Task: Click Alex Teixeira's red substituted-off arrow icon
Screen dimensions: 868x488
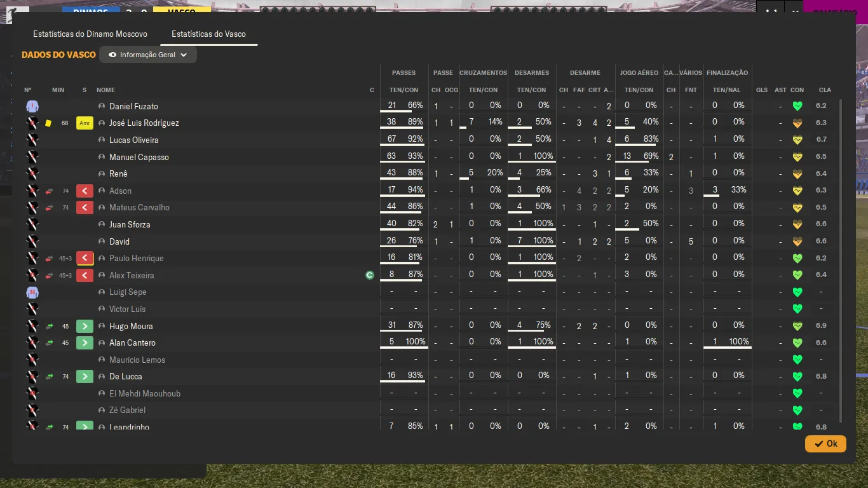Action: point(85,275)
